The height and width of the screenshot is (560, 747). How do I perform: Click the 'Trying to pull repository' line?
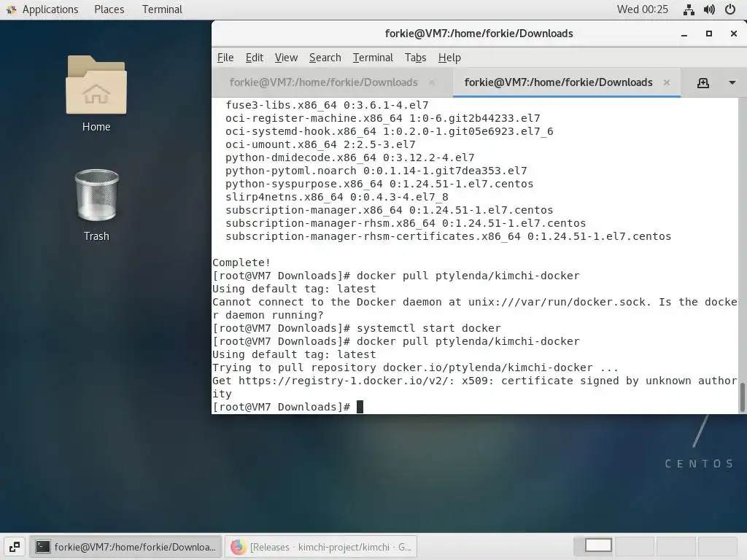(415, 367)
